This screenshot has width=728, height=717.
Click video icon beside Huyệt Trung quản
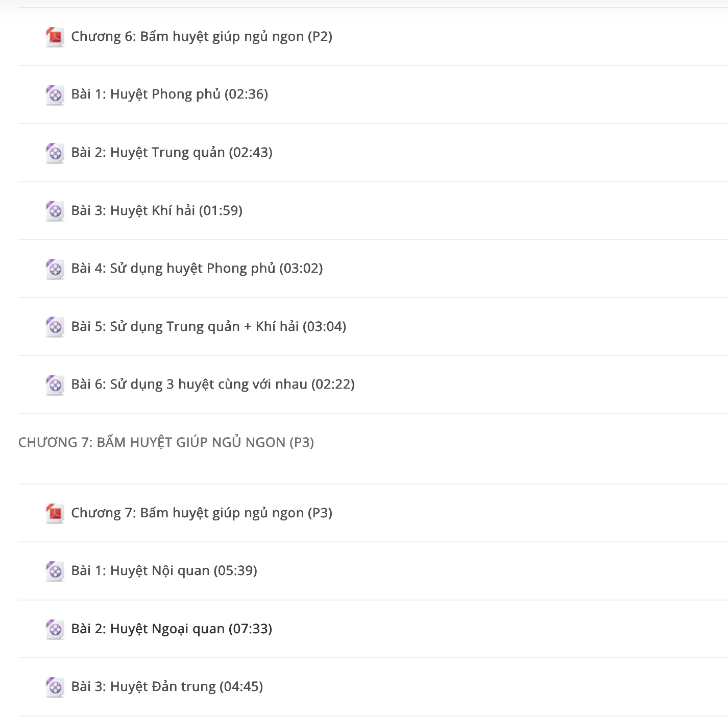click(55, 153)
